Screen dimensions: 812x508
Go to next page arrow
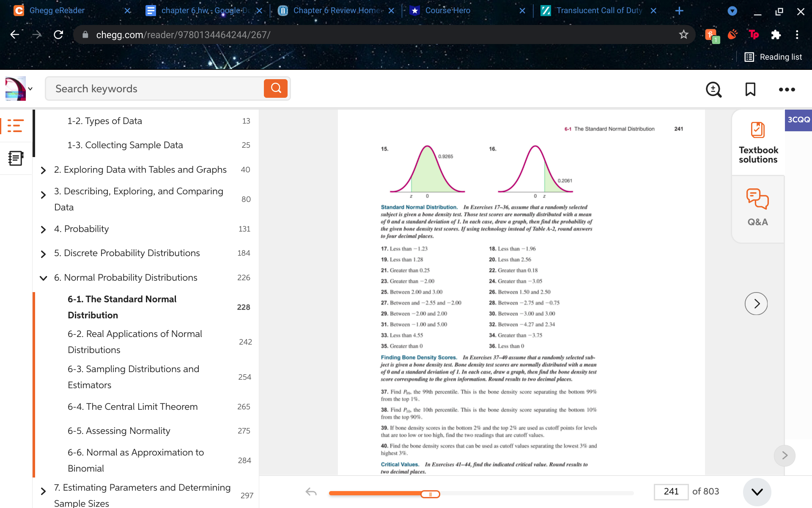point(756,304)
